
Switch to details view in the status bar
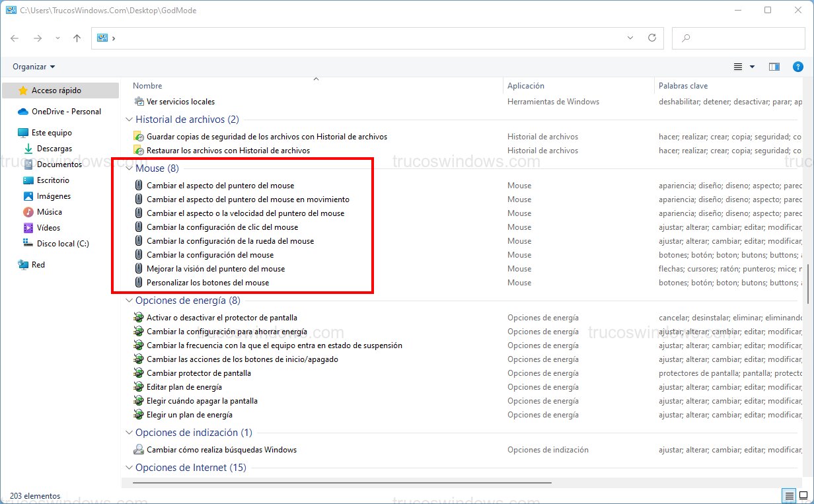pyautogui.click(x=789, y=495)
